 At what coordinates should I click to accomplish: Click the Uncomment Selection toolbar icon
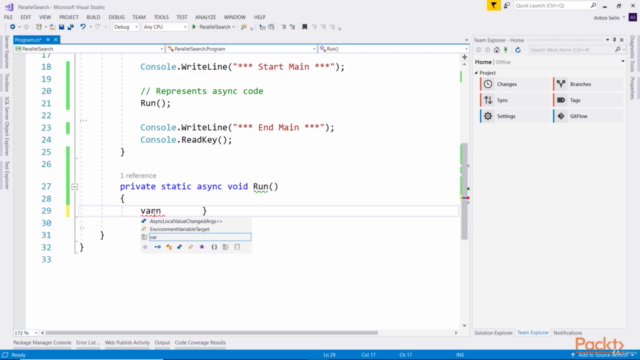(292, 27)
